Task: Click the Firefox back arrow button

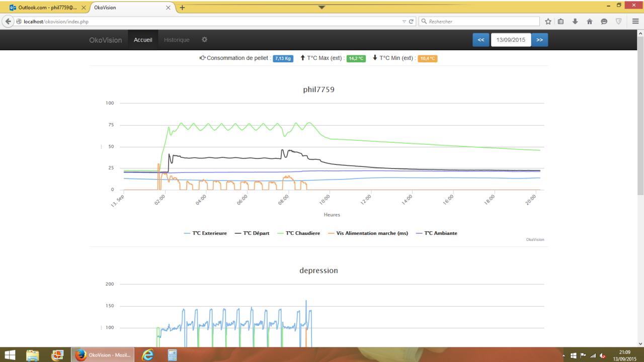Action: (x=8, y=21)
